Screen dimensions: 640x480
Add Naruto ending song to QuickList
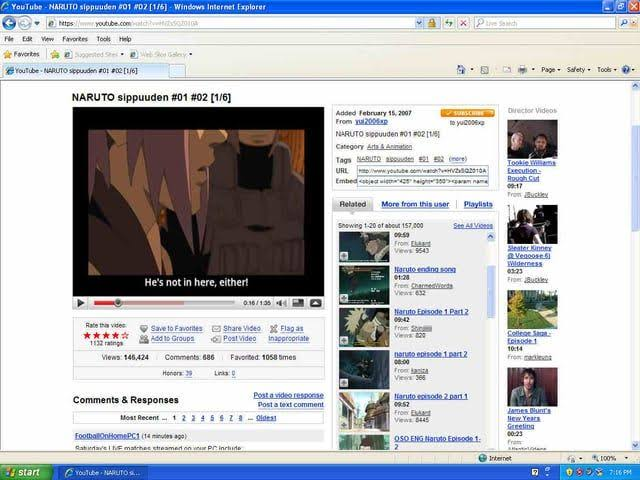344,299
